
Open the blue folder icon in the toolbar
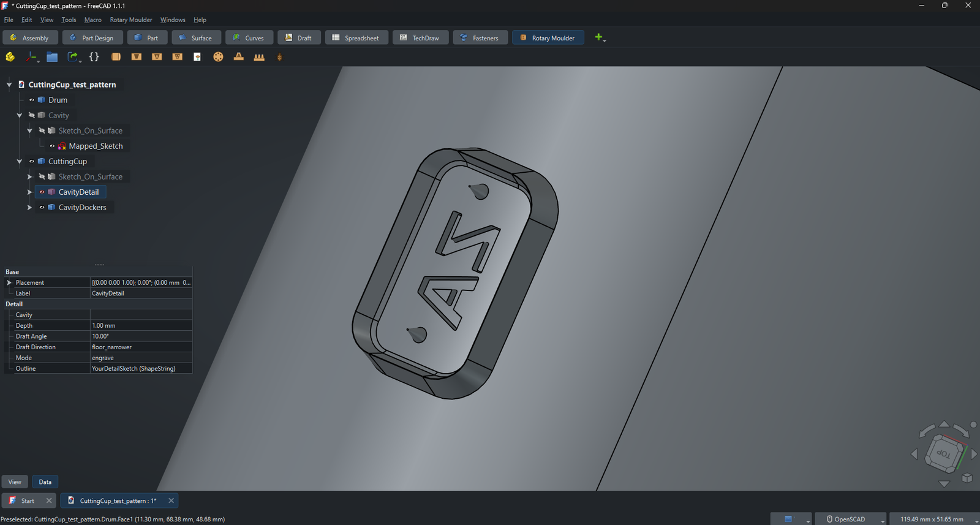[x=52, y=56]
